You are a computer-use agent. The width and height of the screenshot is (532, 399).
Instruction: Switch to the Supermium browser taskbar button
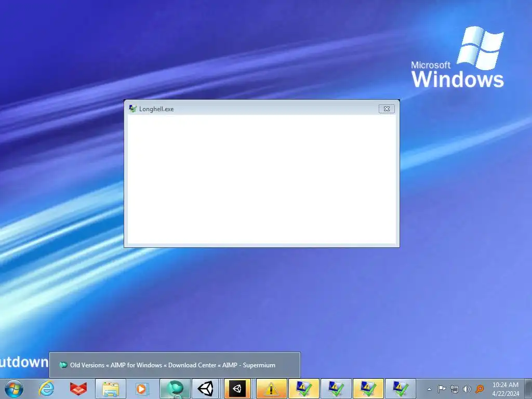pyautogui.click(x=175, y=389)
